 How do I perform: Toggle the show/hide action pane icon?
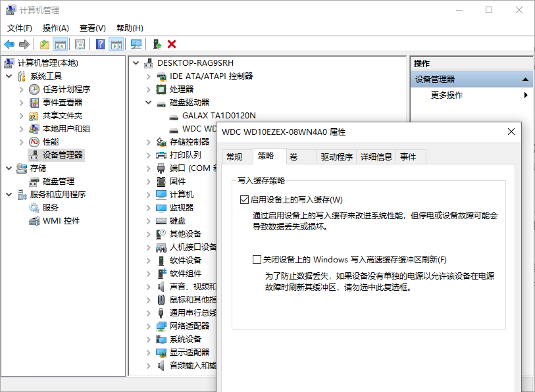pos(116,44)
